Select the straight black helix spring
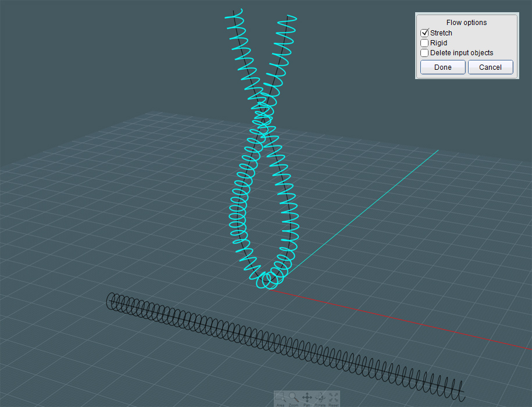The width and height of the screenshot is (532, 407). tap(285, 346)
